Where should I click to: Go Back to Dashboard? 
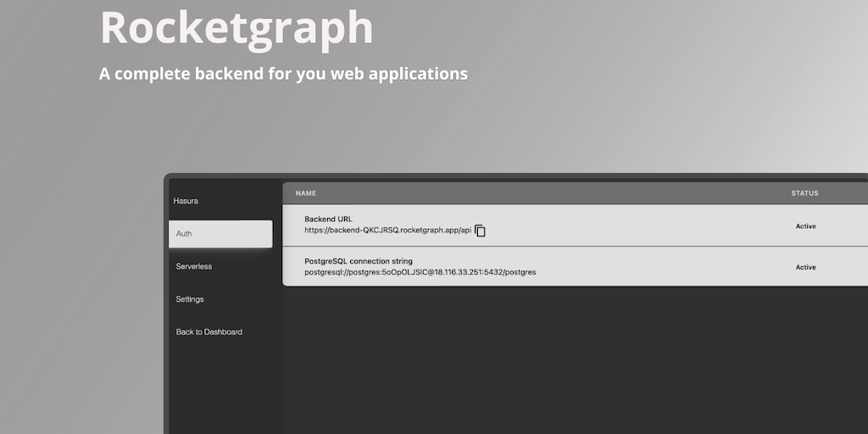pyautogui.click(x=209, y=332)
